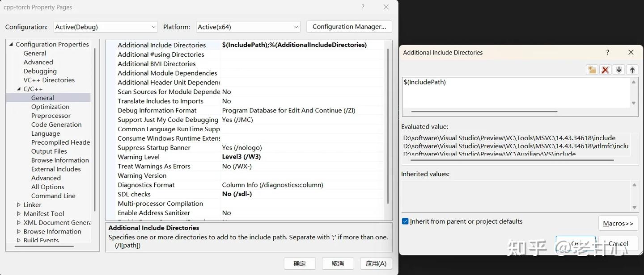This screenshot has width=644, height=275.
Task: Select the Code Generation tree item
Action: tap(56, 125)
